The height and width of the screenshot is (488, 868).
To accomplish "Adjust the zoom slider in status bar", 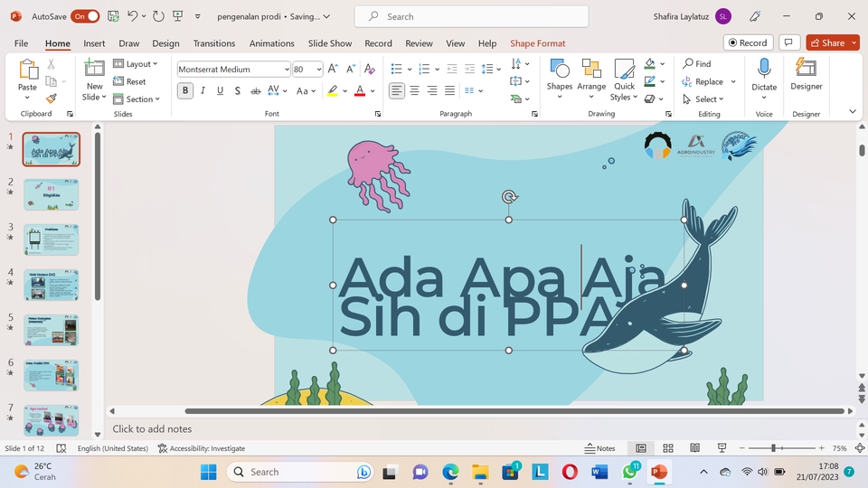I will (774, 448).
